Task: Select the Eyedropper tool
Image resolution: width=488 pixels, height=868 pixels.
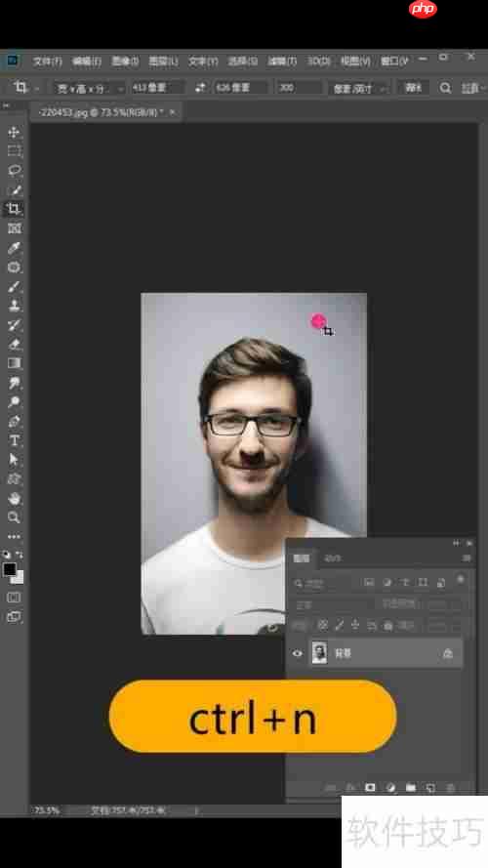Action: coord(15,248)
